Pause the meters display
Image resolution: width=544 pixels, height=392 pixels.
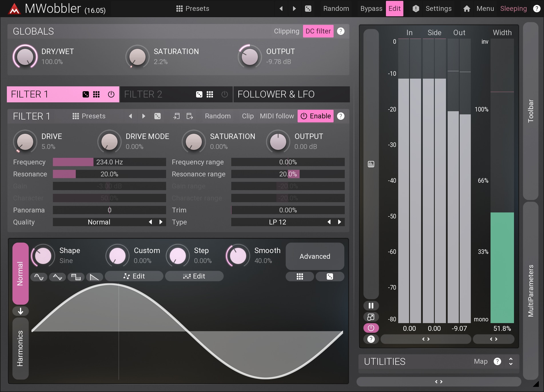click(371, 306)
